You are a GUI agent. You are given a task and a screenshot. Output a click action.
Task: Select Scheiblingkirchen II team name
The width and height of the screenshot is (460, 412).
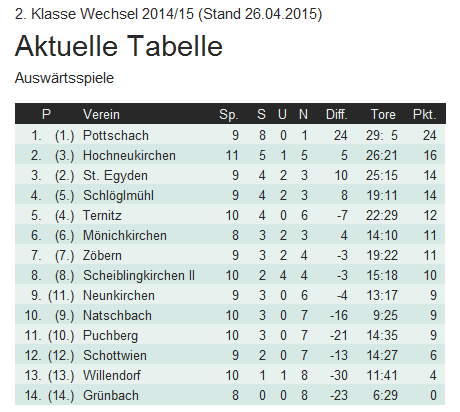pyautogui.click(x=139, y=275)
